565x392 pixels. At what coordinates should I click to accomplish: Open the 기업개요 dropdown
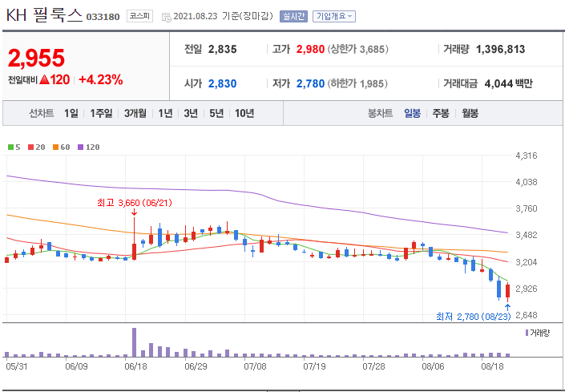pyautogui.click(x=333, y=16)
